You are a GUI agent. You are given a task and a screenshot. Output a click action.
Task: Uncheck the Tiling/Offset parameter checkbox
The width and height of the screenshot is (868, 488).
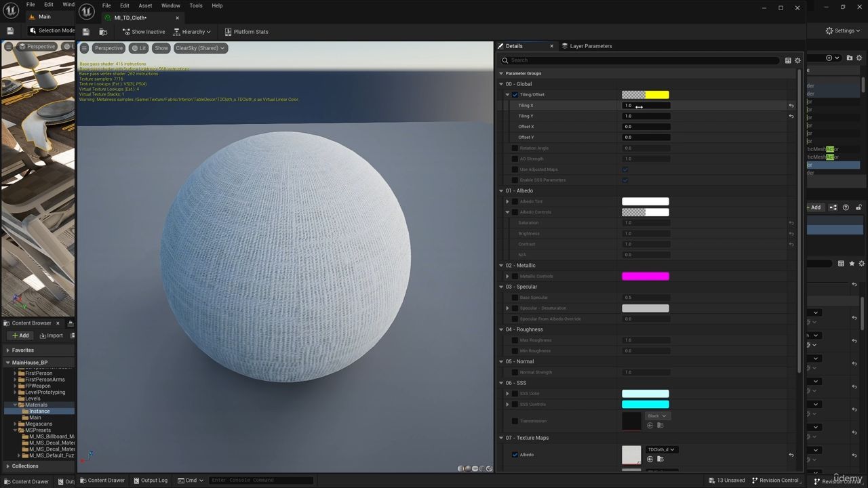pyautogui.click(x=515, y=95)
